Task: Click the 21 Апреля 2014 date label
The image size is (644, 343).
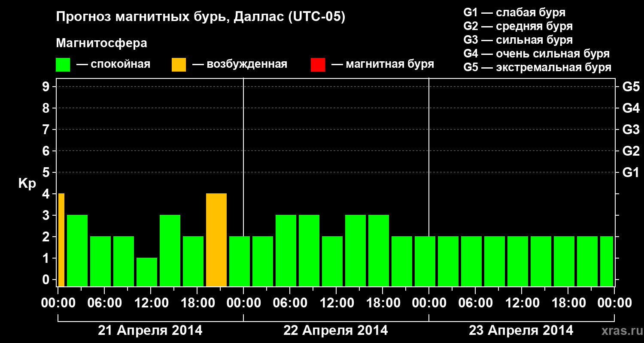Action: pyautogui.click(x=150, y=330)
